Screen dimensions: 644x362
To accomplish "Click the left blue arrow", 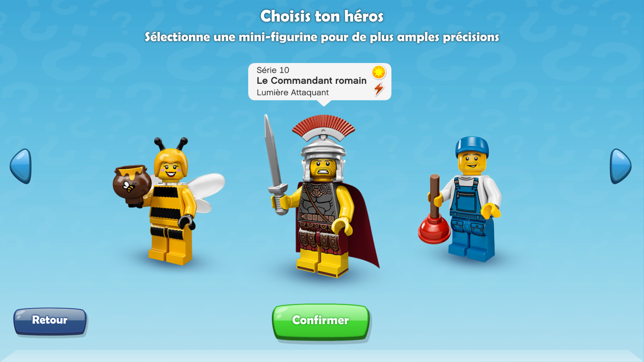I will pos(21,166).
